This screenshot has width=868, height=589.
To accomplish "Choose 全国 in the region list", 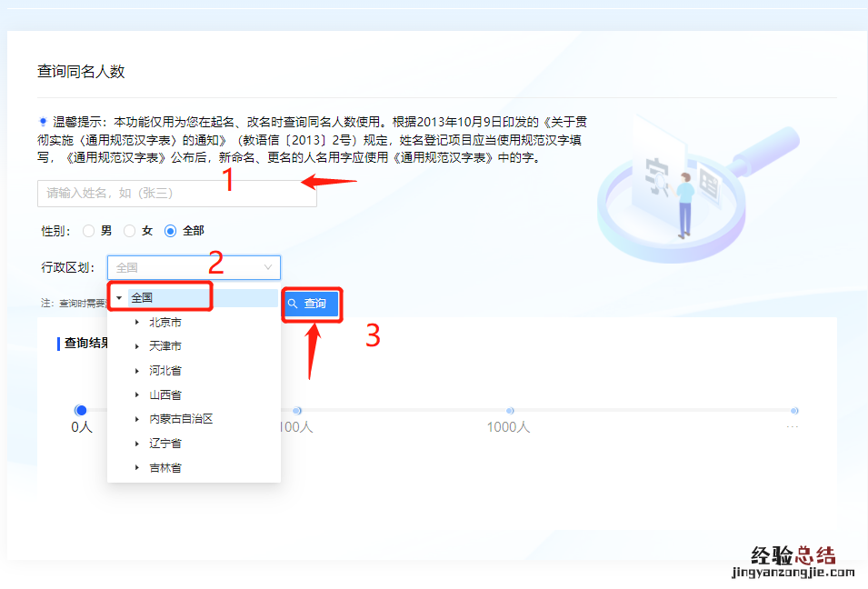I will click(142, 298).
